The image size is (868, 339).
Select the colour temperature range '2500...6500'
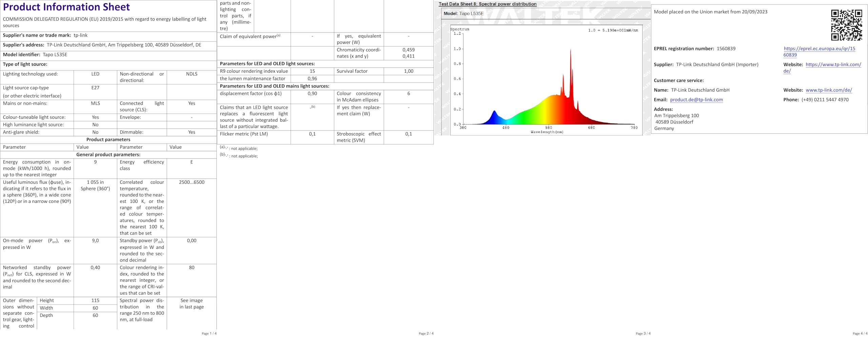point(192,182)
